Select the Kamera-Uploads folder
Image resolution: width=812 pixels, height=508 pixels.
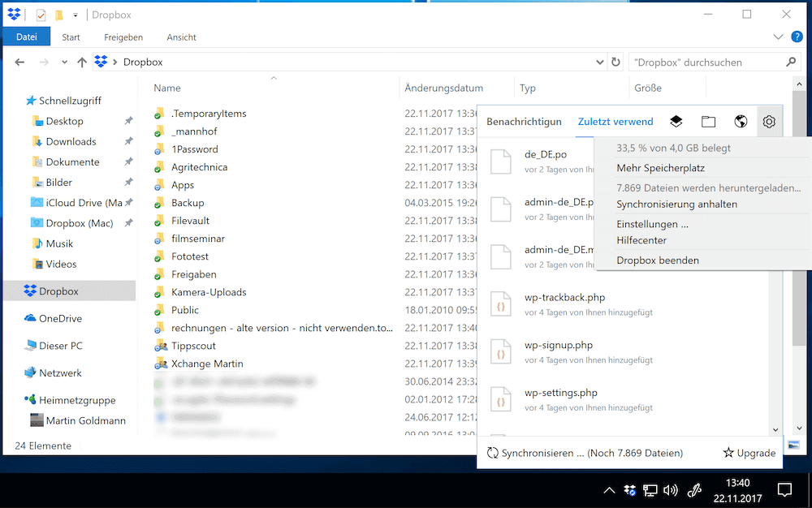pyautogui.click(x=209, y=292)
